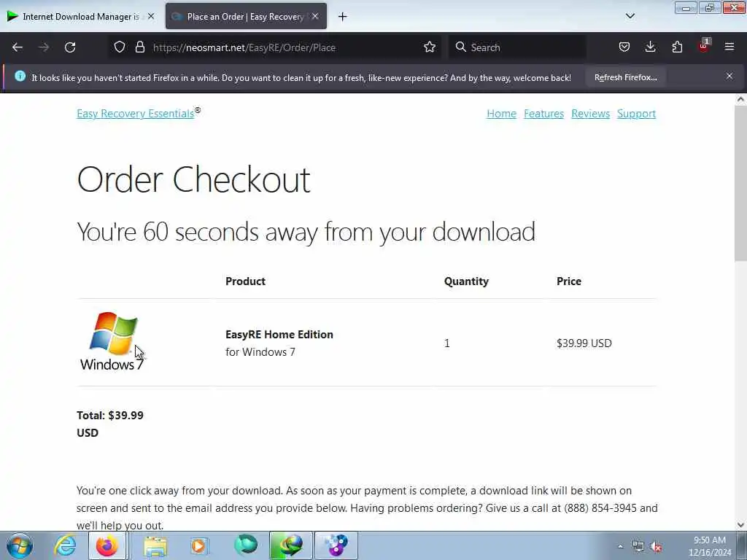
Task: Click the scrollbar up arrow
Action: pos(740,99)
